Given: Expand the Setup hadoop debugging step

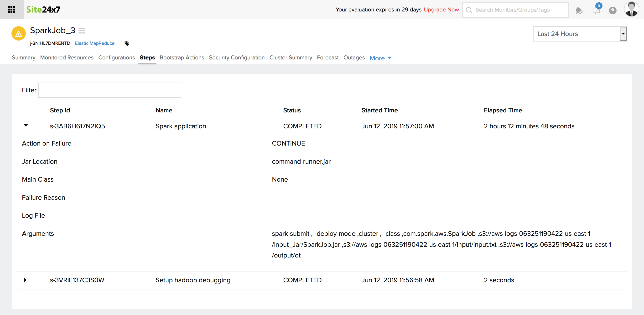Looking at the screenshot, I should [25, 280].
